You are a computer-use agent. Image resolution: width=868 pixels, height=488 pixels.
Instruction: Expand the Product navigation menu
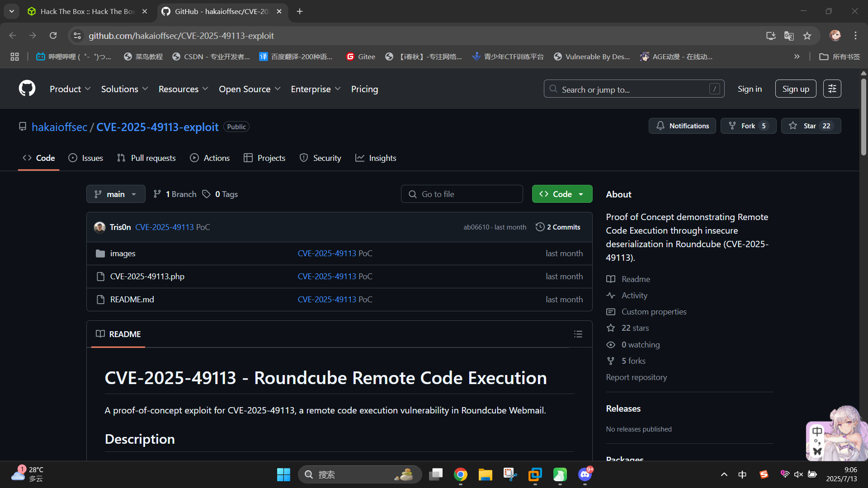pyautogui.click(x=70, y=89)
